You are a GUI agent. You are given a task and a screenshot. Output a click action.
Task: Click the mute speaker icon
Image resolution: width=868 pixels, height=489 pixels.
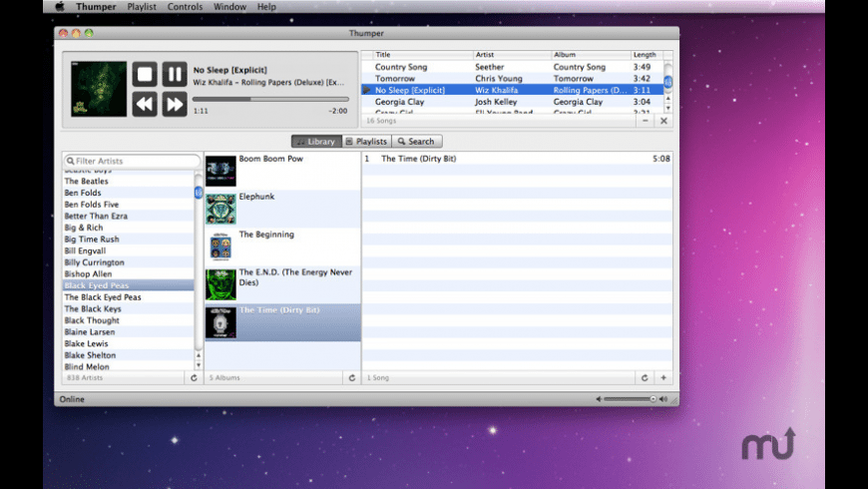click(x=599, y=399)
